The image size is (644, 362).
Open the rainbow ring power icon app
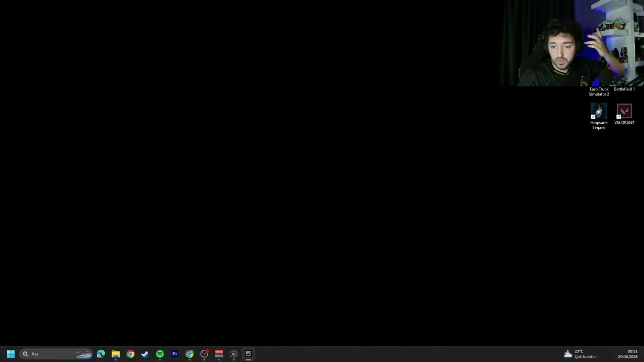233,354
